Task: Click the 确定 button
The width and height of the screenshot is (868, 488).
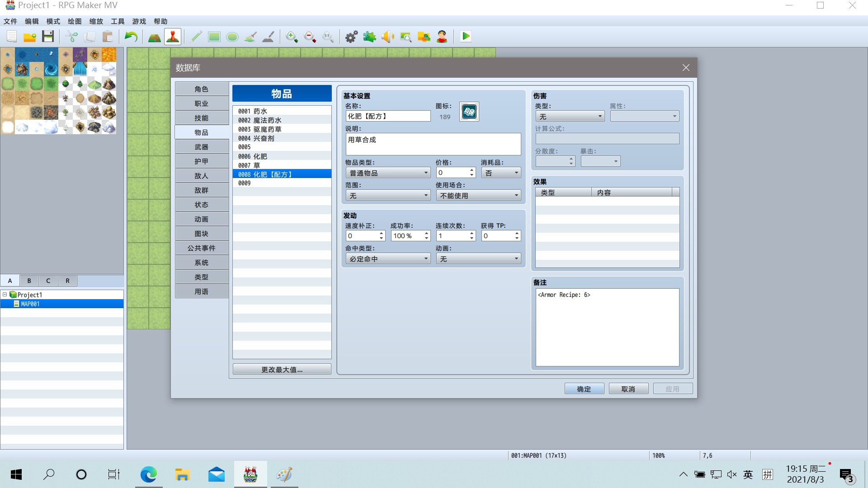Action: click(584, 389)
